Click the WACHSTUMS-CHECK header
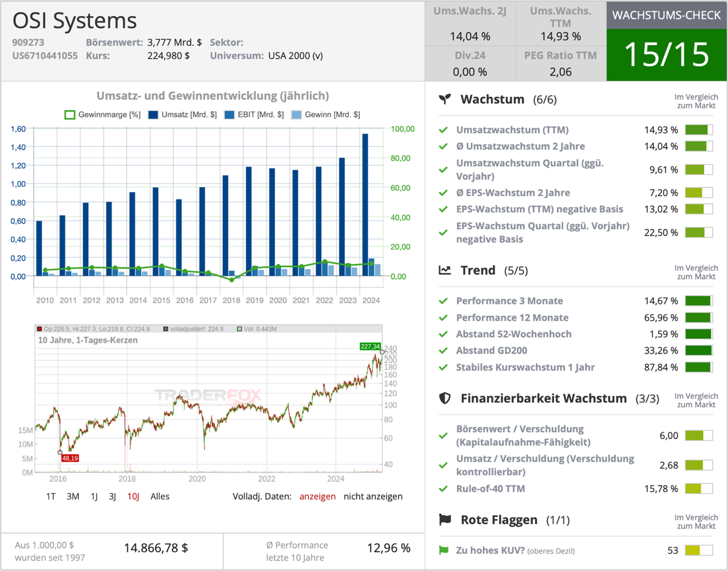 tap(667, 15)
